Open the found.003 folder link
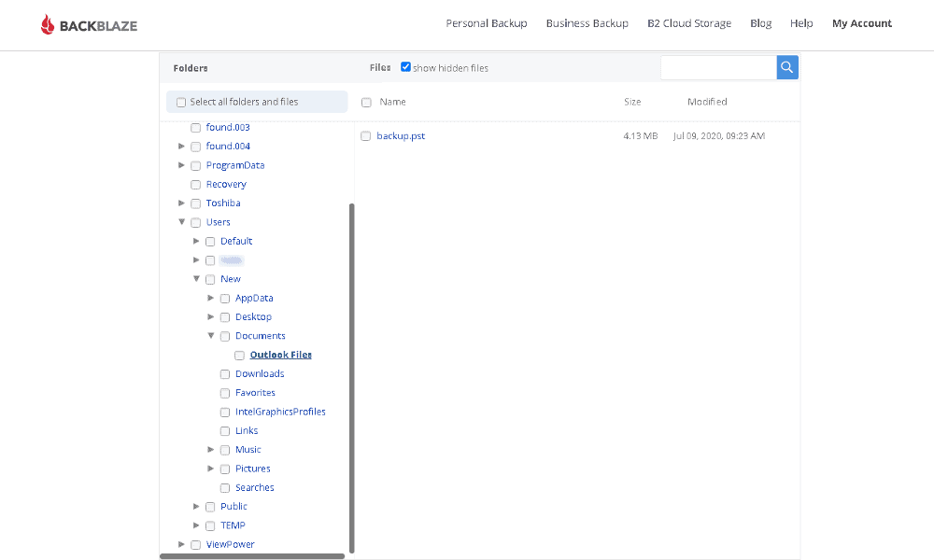The width and height of the screenshot is (934, 560). [228, 127]
